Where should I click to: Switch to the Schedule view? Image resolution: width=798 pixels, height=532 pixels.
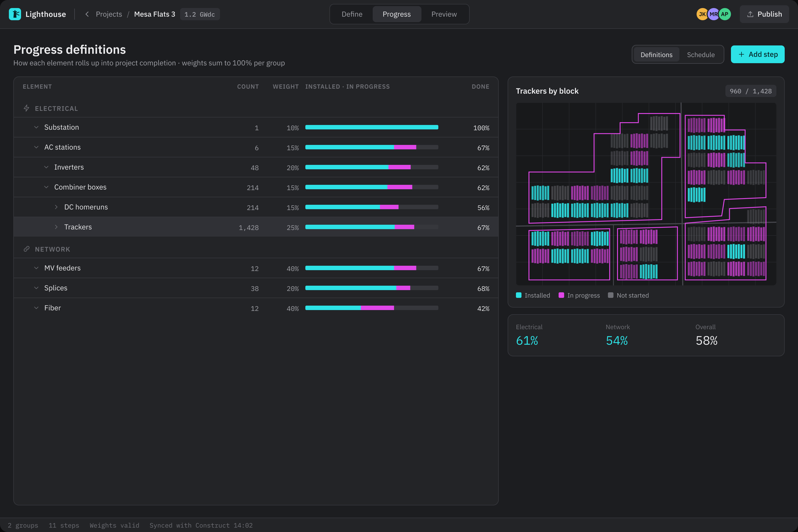[701, 55]
